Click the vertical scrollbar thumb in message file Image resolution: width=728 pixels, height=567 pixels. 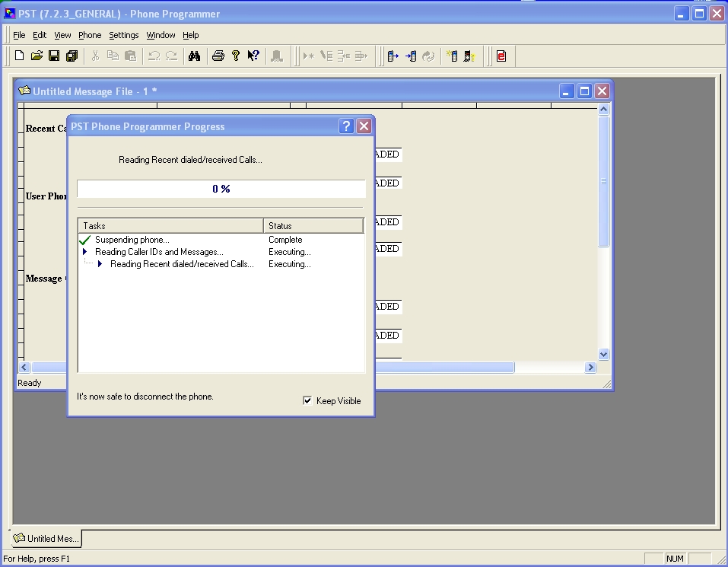pyautogui.click(x=603, y=181)
